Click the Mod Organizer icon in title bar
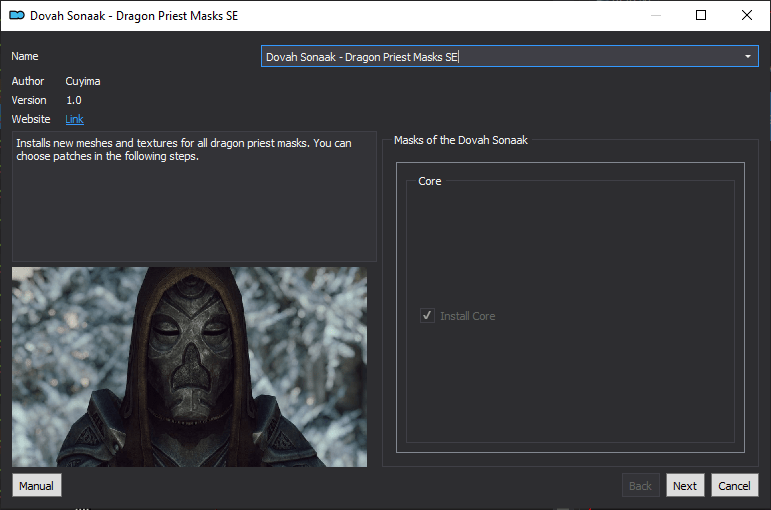 tap(17, 15)
